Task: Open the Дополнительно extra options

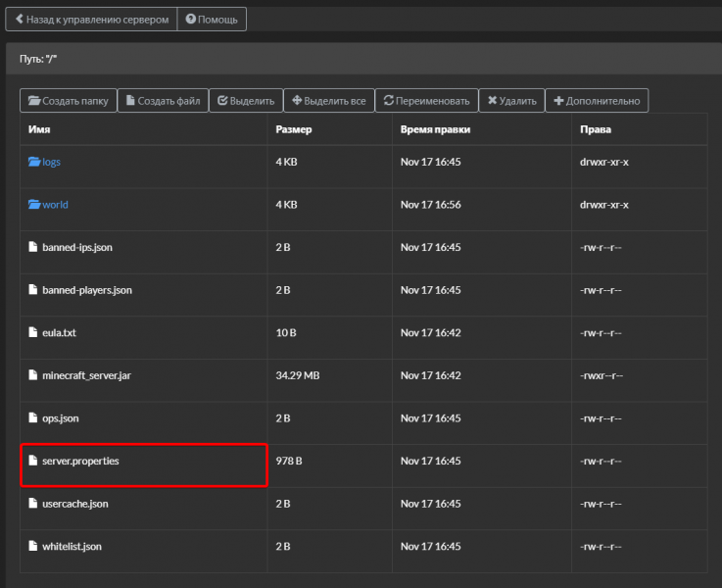Action: pos(597,100)
